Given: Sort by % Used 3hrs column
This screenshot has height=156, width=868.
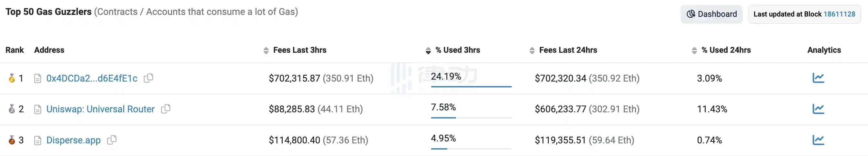Looking at the screenshot, I should tap(428, 50).
